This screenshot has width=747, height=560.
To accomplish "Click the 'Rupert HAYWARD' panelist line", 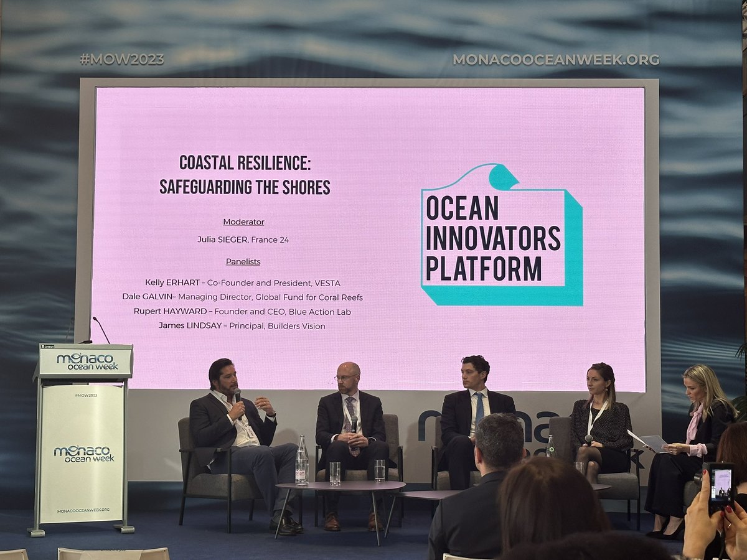I will [x=243, y=312].
